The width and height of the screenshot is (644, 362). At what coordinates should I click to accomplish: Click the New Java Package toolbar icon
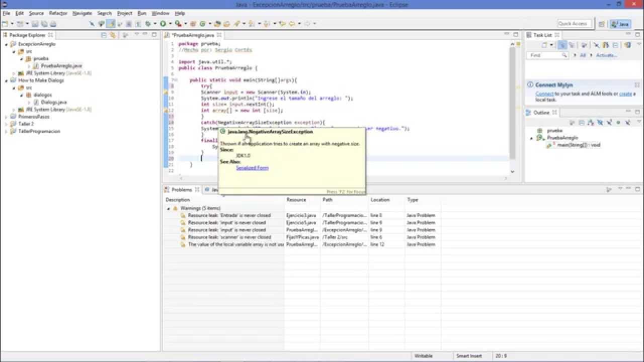pos(193,24)
